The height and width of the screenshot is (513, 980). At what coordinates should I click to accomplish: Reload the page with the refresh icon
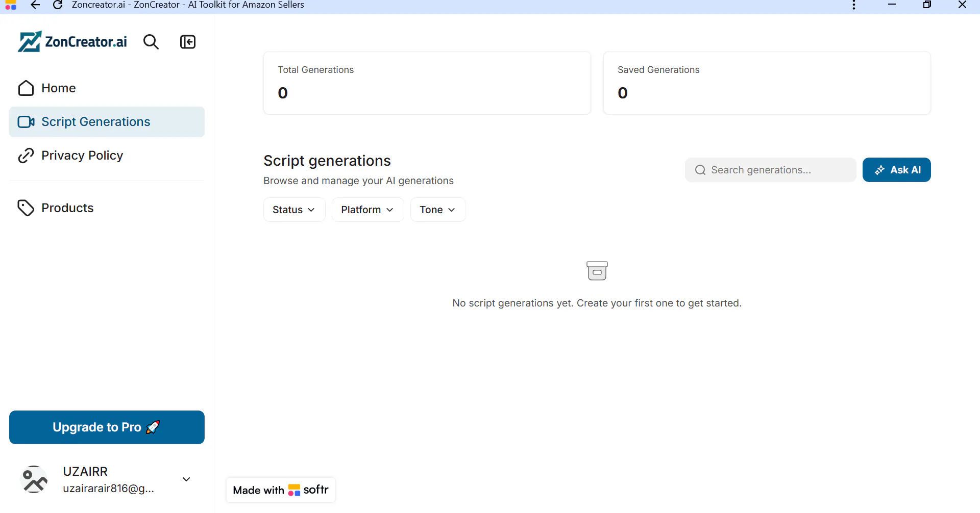click(58, 5)
